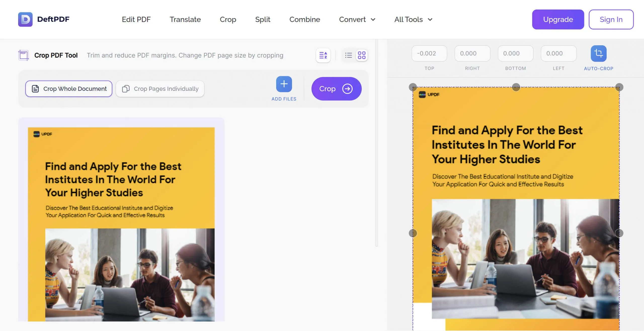Click the Crop Whole Document file icon
Image resolution: width=644 pixels, height=331 pixels.
coord(35,89)
